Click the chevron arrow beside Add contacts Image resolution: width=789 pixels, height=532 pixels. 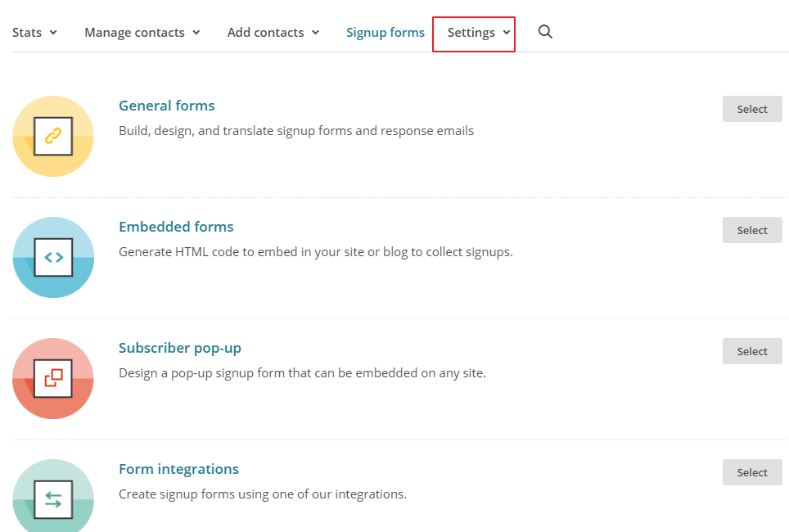tap(316, 33)
